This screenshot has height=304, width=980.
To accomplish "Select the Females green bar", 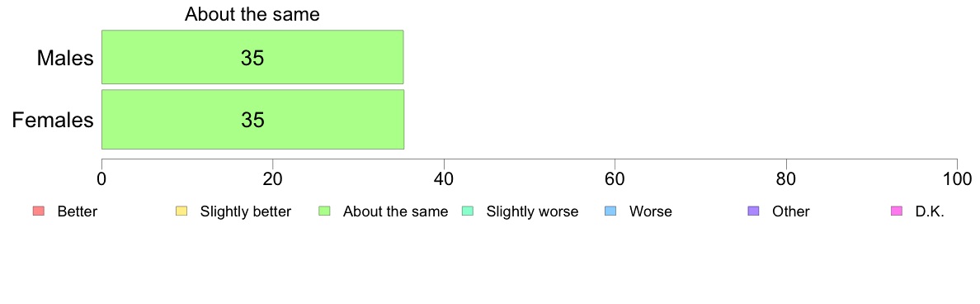I will [252, 120].
